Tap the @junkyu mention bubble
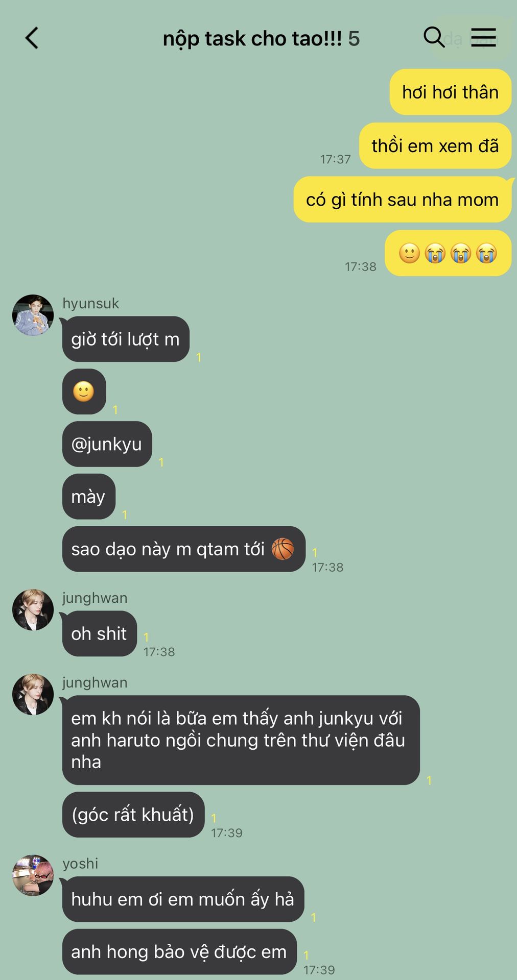 point(107,444)
